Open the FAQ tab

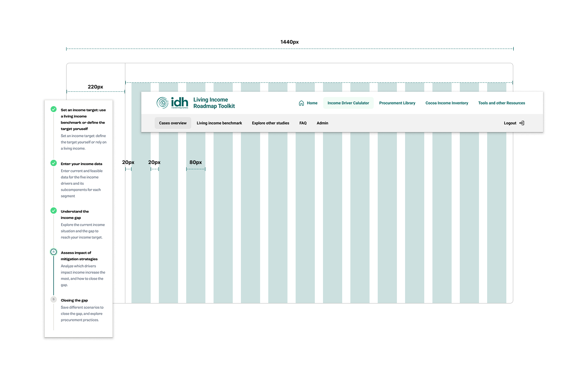pyautogui.click(x=303, y=123)
